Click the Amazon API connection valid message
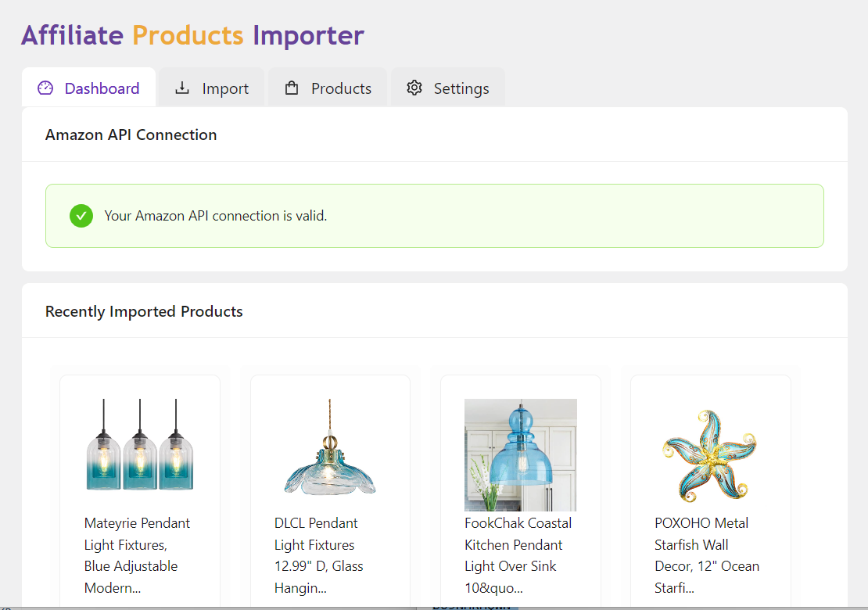This screenshot has height=610, width=868. 216,216
